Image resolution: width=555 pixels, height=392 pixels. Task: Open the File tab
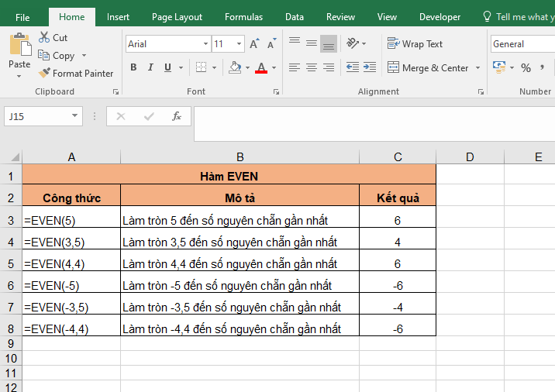point(22,17)
